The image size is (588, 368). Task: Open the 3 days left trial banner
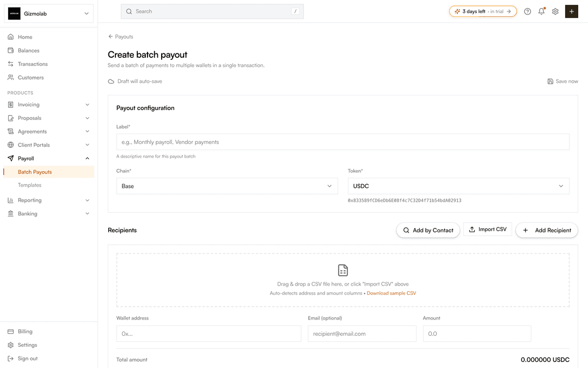click(x=482, y=11)
